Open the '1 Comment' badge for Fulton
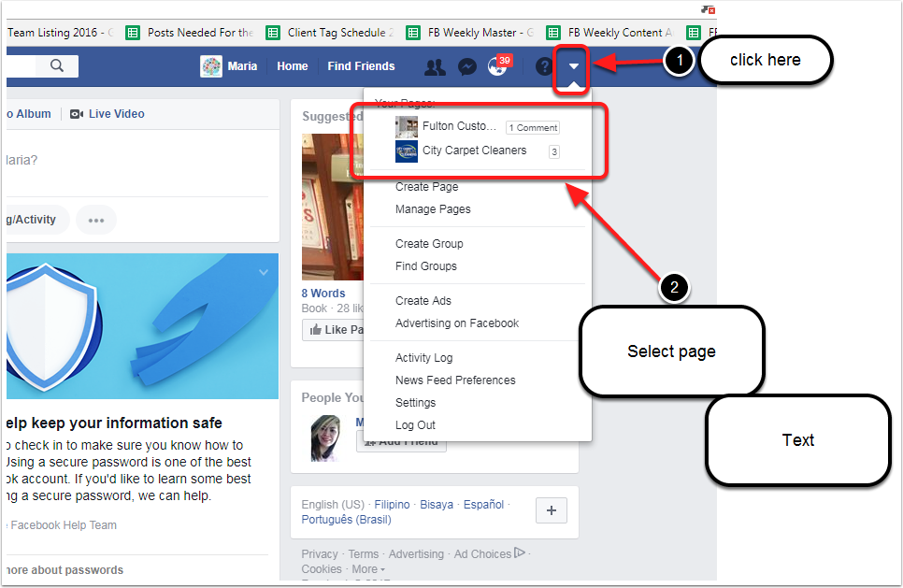This screenshot has height=588, width=903. click(x=533, y=127)
